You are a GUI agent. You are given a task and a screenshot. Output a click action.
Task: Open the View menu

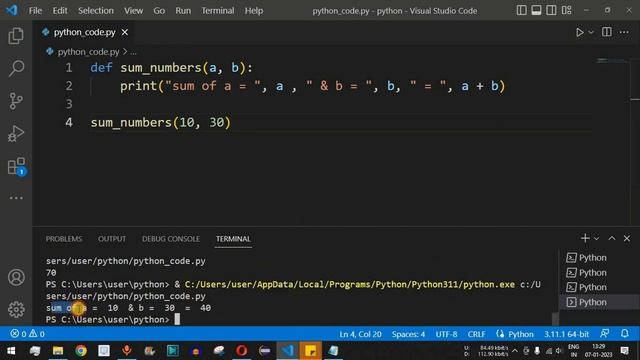click(x=133, y=11)
